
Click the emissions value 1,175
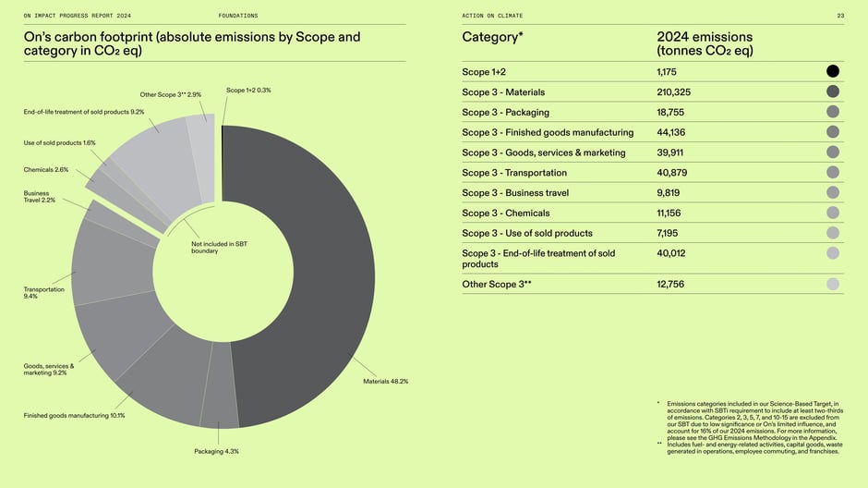(667, 72)
